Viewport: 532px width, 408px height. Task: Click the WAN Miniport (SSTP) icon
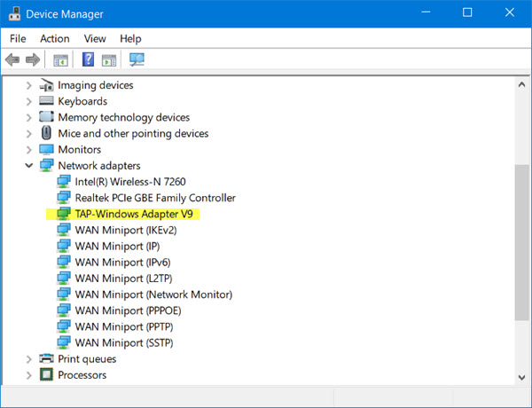(x=64, y=342)
